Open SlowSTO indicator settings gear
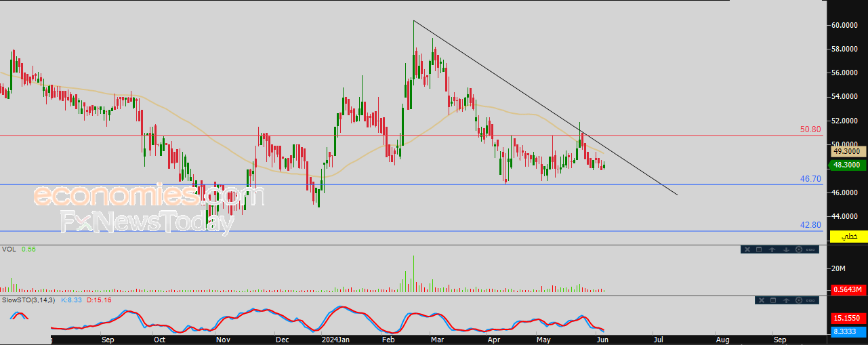Screen dimensions: 868x345 (x=799, y=300)
